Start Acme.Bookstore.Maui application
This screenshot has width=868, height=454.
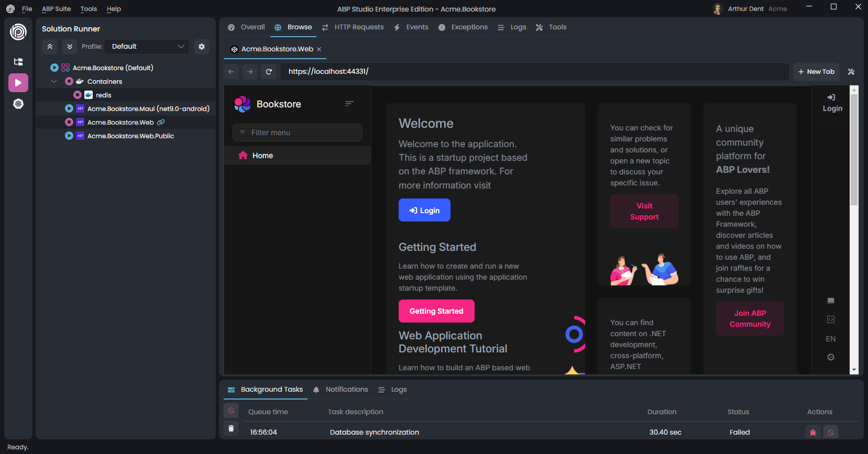click(69, 108)
